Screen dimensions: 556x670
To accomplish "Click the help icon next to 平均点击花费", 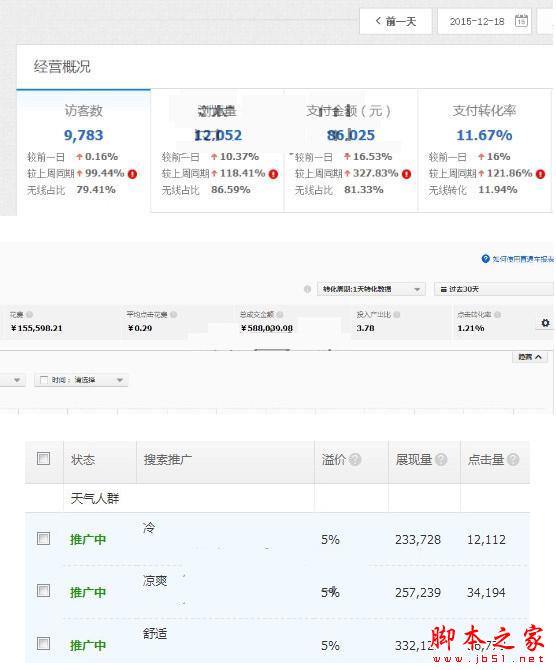I will point(174,314).
